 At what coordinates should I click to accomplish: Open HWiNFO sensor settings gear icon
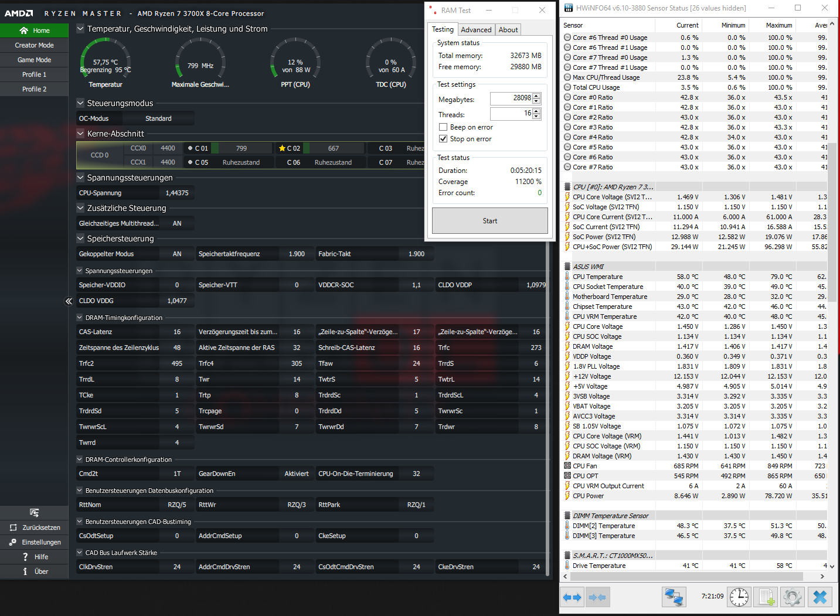pos(793,597)
